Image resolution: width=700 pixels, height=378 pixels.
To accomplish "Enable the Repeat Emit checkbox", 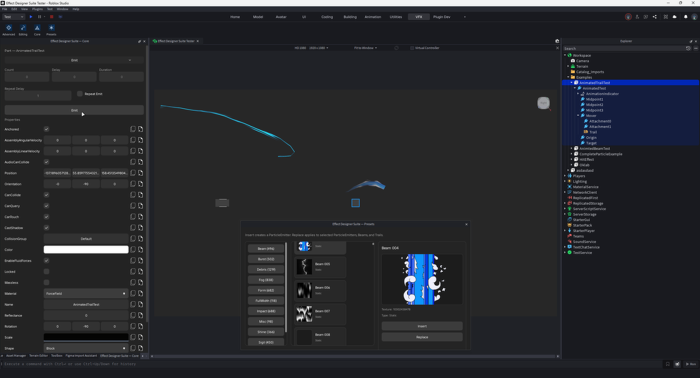I will [80, 94].
